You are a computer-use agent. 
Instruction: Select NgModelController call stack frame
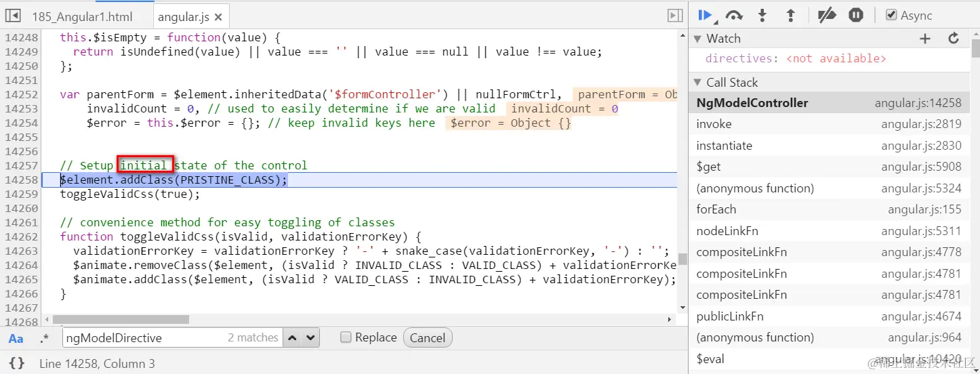[828, 103]
